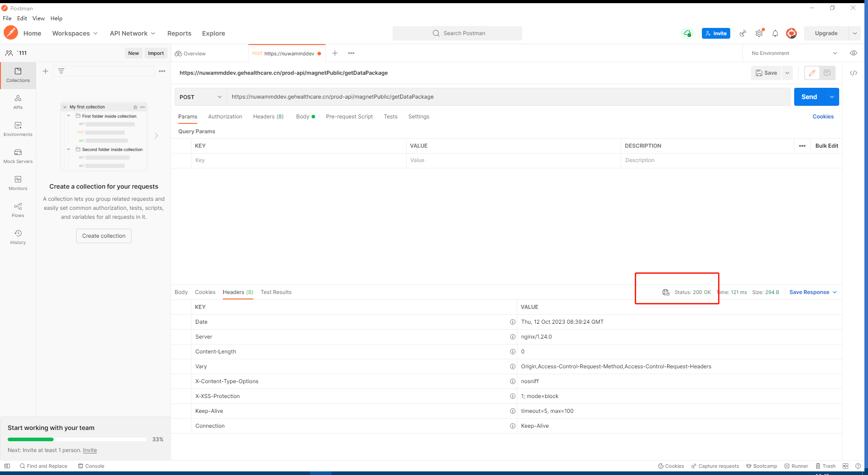Open the Help menu

(x=56, y=18)
